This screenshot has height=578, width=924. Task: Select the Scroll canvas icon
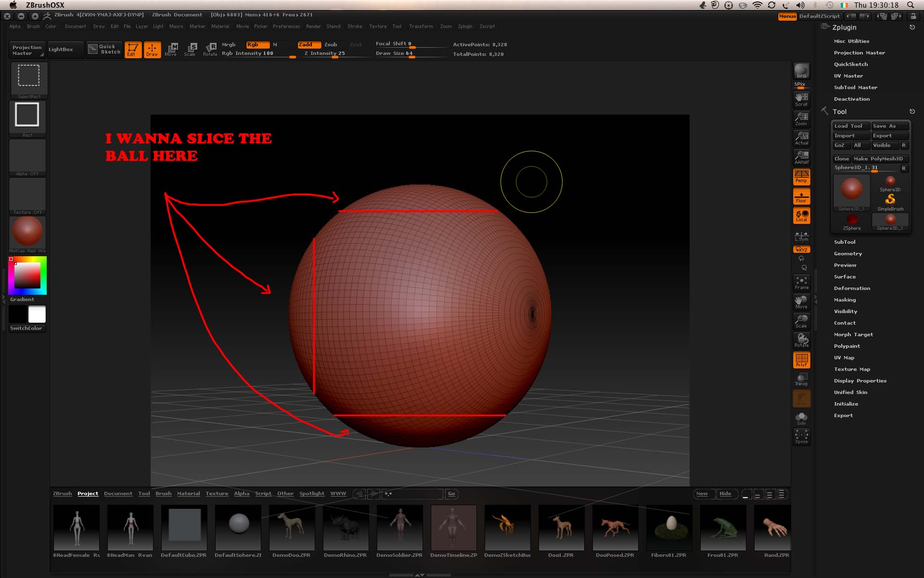click(801, 99)
